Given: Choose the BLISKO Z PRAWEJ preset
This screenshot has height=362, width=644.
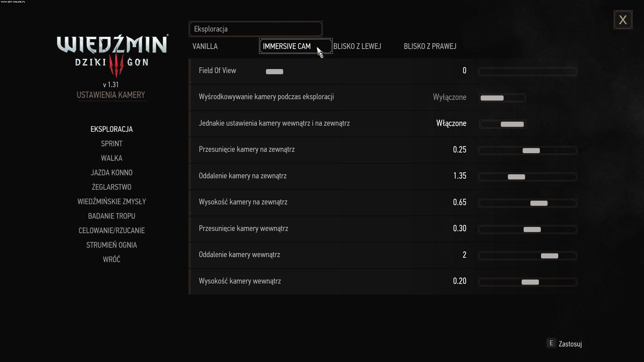Looking at the screenshot, I should (x=430, y=46).
